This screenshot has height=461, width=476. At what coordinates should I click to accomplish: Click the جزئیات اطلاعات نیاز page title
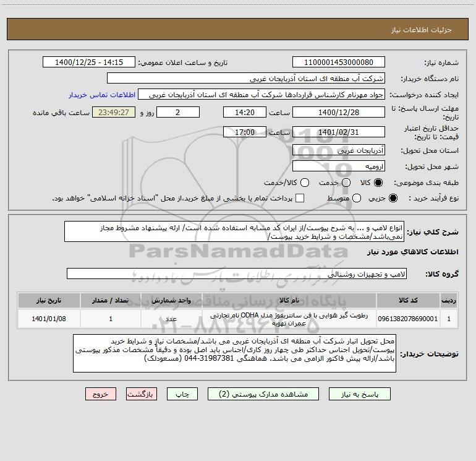pyautogui.click(x=422, y=30)
